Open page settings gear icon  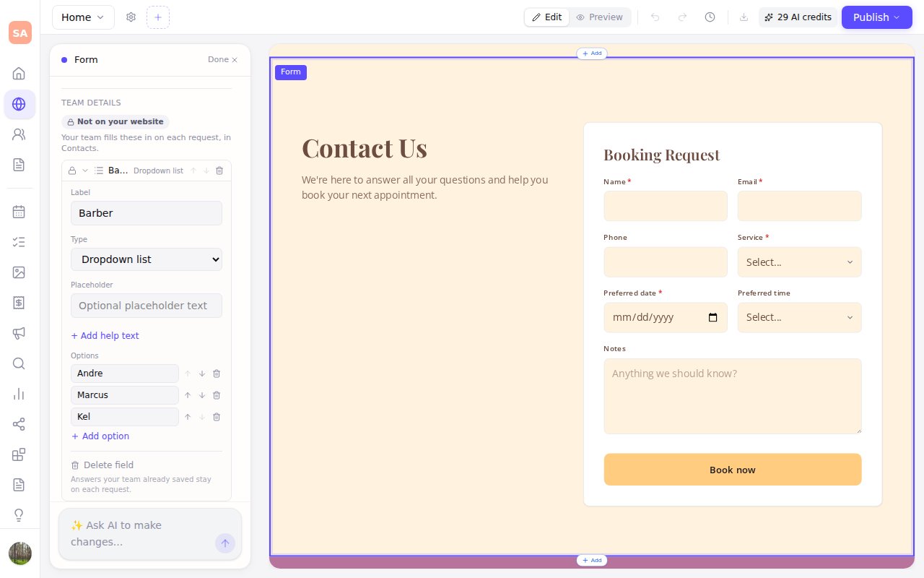click(131, 17)
